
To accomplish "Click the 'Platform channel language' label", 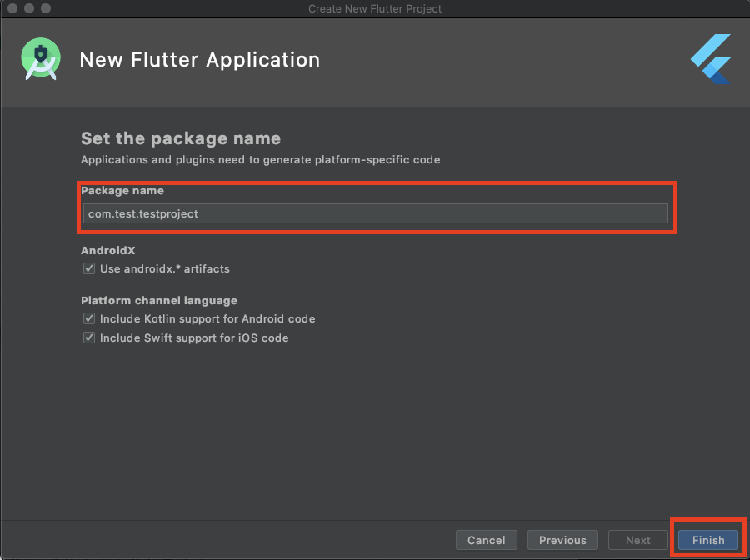I will click(159, 300).
